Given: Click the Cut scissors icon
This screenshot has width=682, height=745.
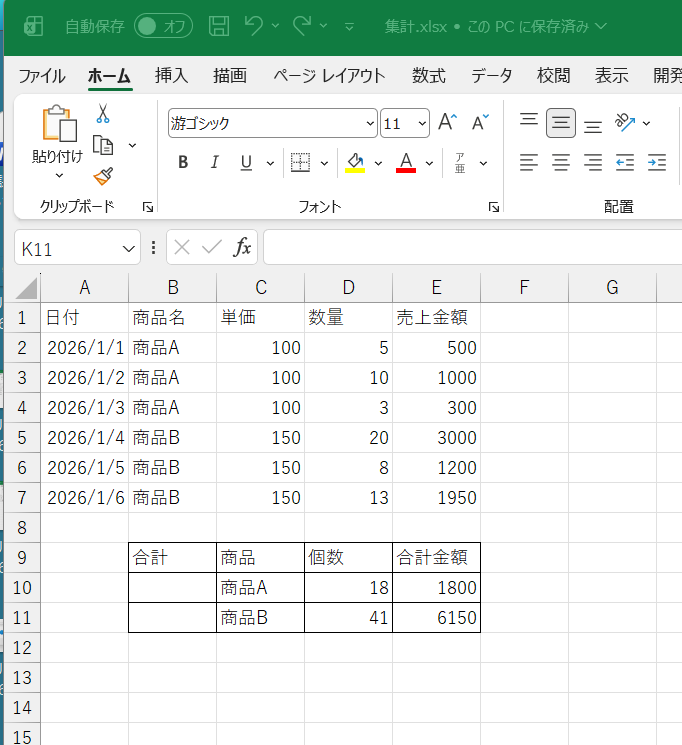Looking at the screenshot, I should pos(102,115).
